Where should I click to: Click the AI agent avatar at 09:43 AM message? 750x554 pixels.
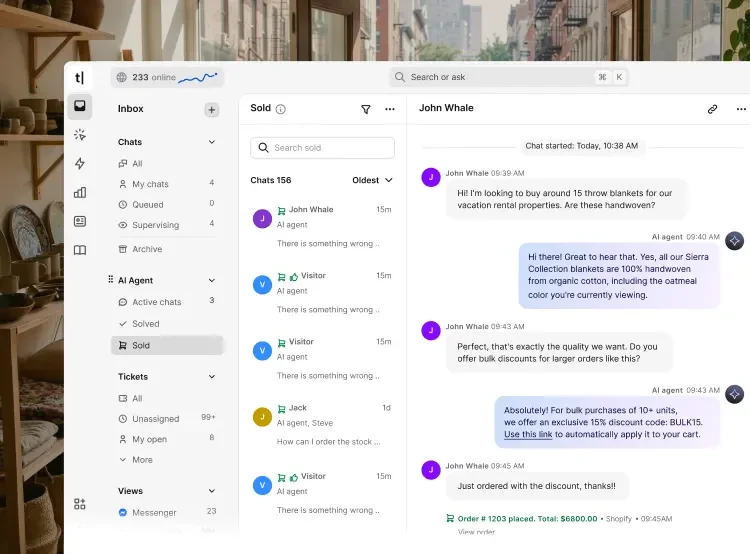click(734, 394)
